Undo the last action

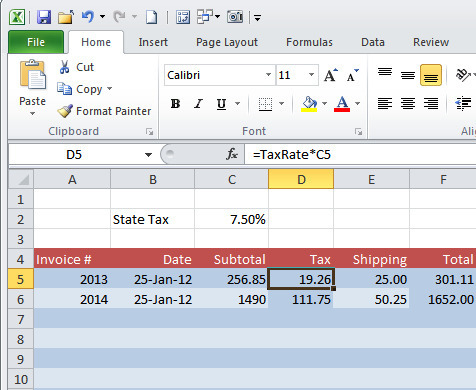click(87, 16)
